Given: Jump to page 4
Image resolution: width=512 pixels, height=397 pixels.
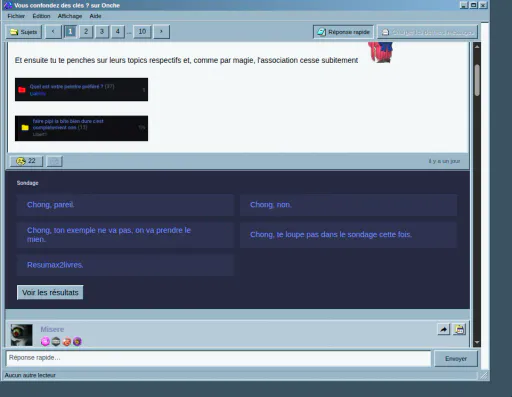Looking at the screenshot, I should 118,32.
